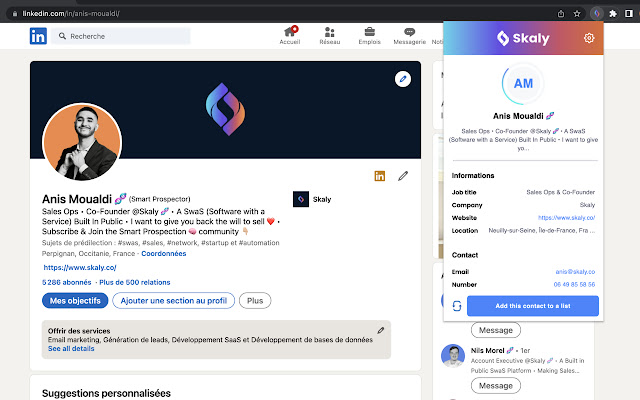Open Plus de 500 relations link
This screenshot has height=400, width=640.
click(135, 282)
